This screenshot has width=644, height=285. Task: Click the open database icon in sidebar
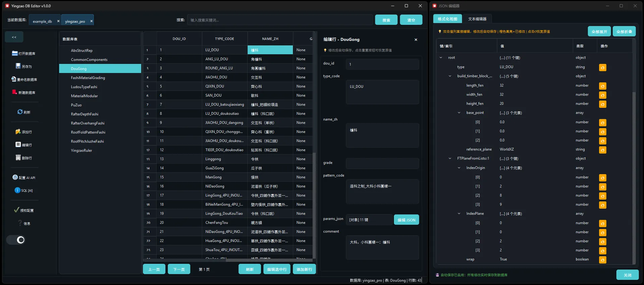tap(15, 53)
